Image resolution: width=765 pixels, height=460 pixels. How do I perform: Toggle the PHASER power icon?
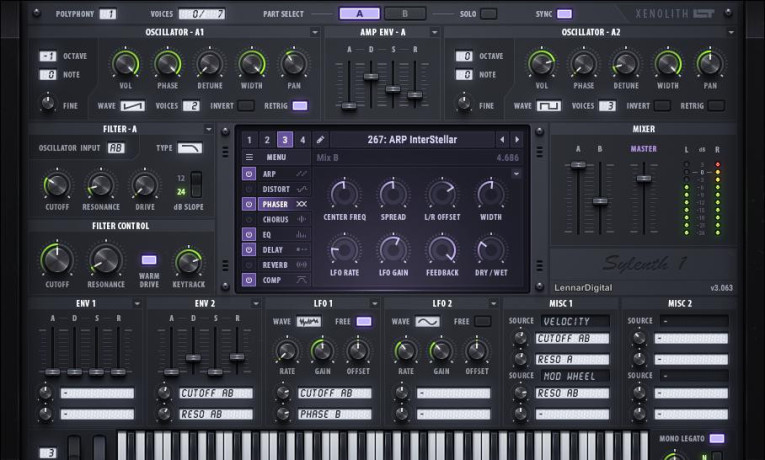[249, 204]
